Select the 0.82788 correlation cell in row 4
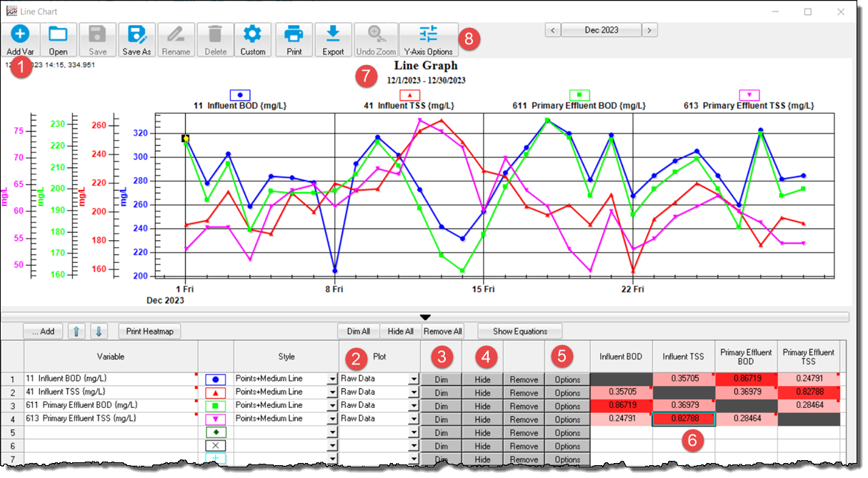Image resolution: width=868 pixels, height=478 pixels. (684, 419)
